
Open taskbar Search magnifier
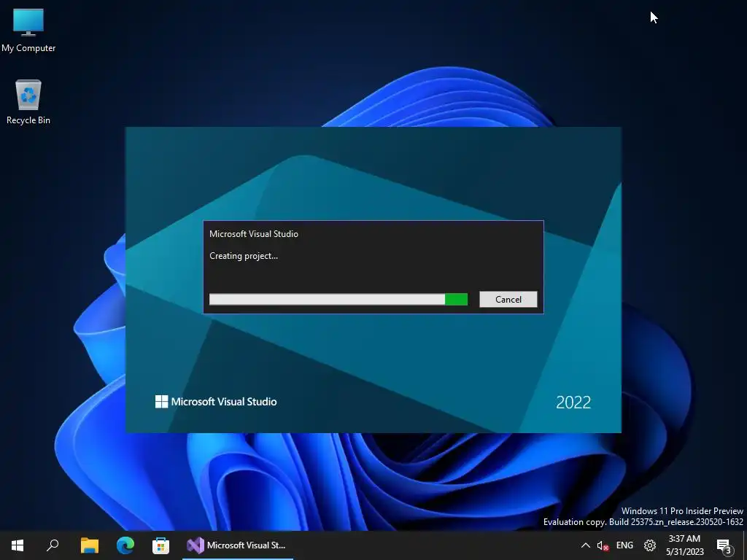tap(53, 545)
